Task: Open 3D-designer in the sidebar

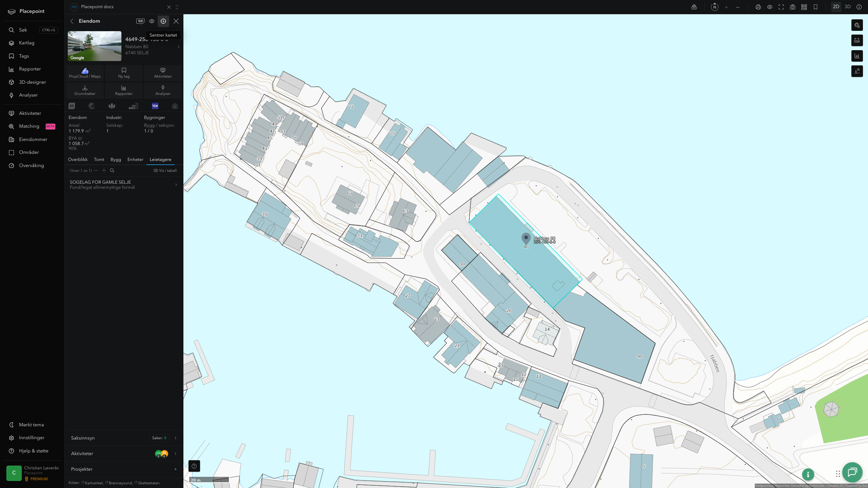Action: [x=33, y=82]
